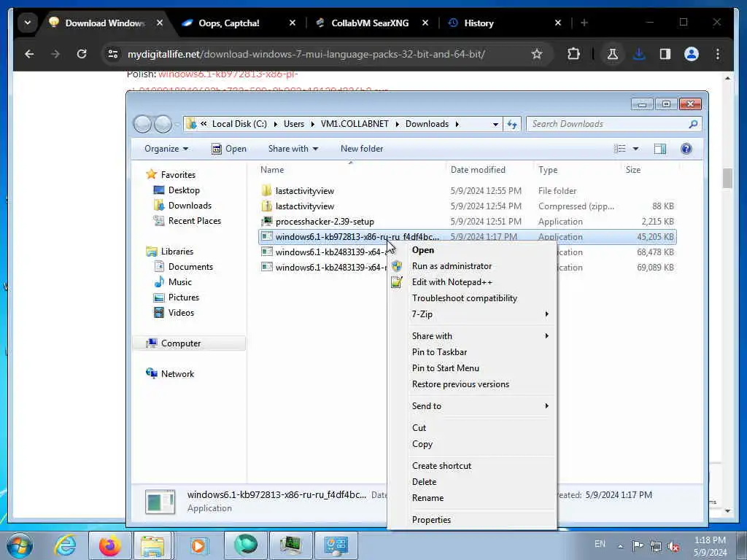Open the Share with toolbar dropdown
This screenshot has height=560, width=747.
tap(293, 149)
